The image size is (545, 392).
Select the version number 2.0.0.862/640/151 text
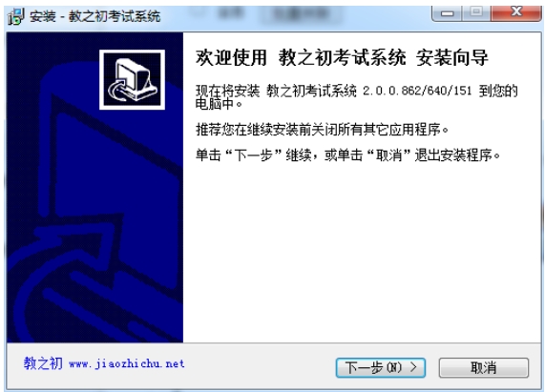tap(417, 91)
